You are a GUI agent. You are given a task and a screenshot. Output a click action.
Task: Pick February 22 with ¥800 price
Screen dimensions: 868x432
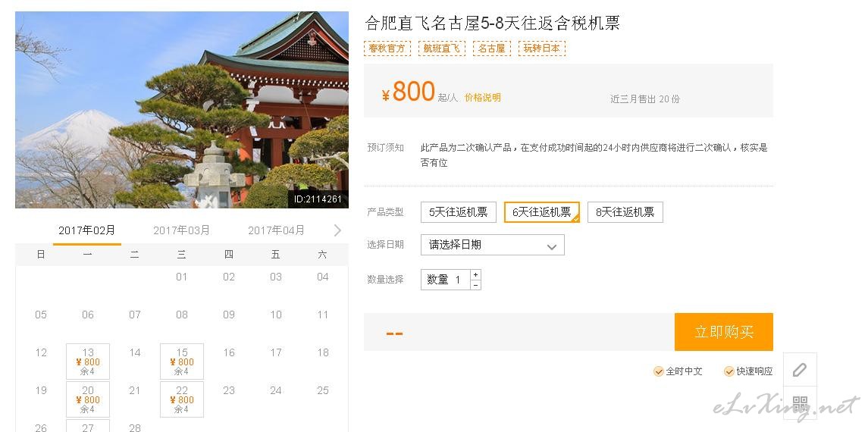[182, 399]
